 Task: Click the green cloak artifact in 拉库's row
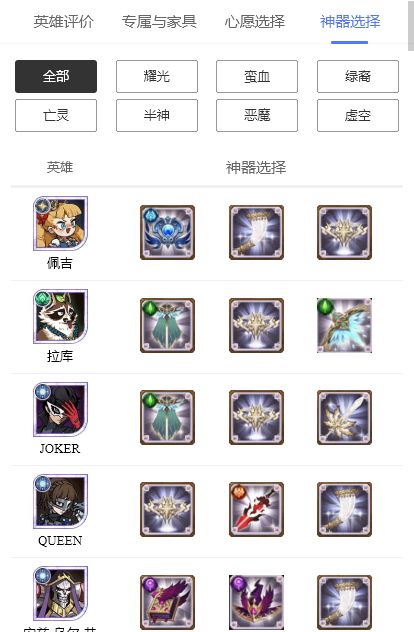(x=167, y=325)
